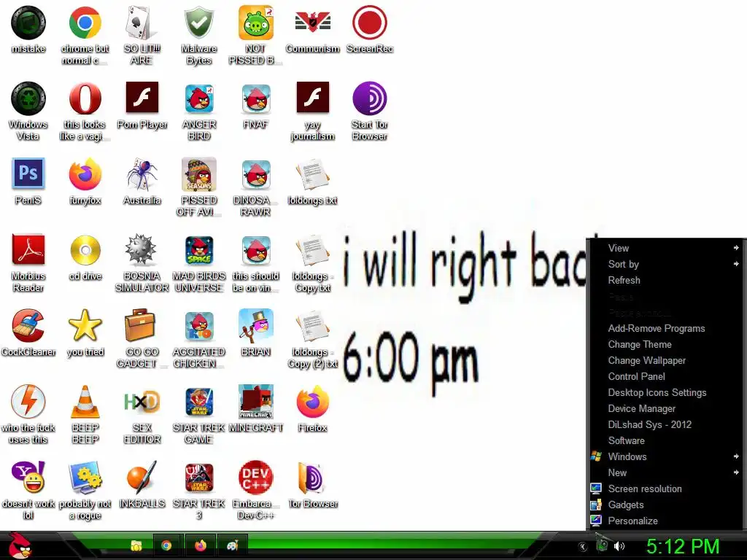Image resolution: width=747 pixels, height=560 pixels.
Task: Show hidden tray icons arrow
Action: point(583,547)
